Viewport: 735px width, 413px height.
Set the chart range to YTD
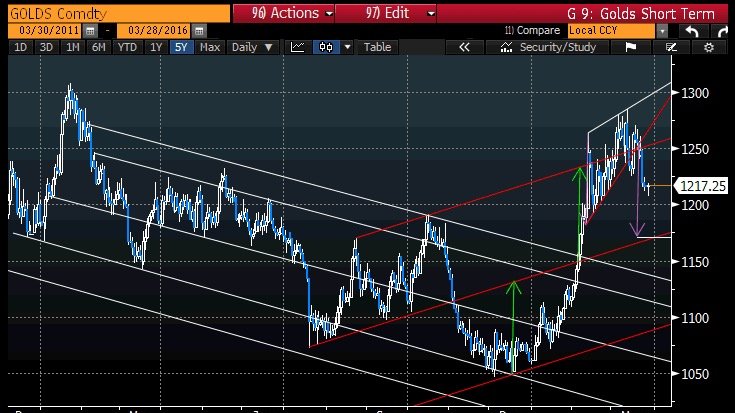click(x=127, y=47)
